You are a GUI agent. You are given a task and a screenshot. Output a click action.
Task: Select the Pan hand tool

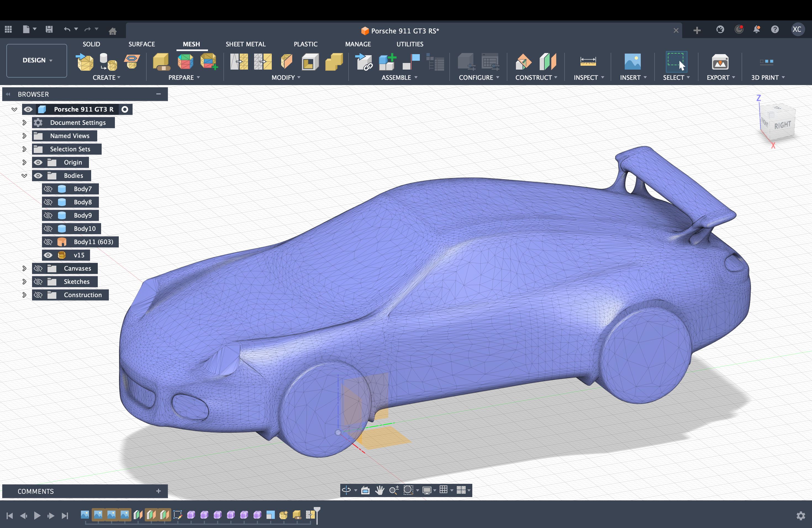(x=379, y=490)
